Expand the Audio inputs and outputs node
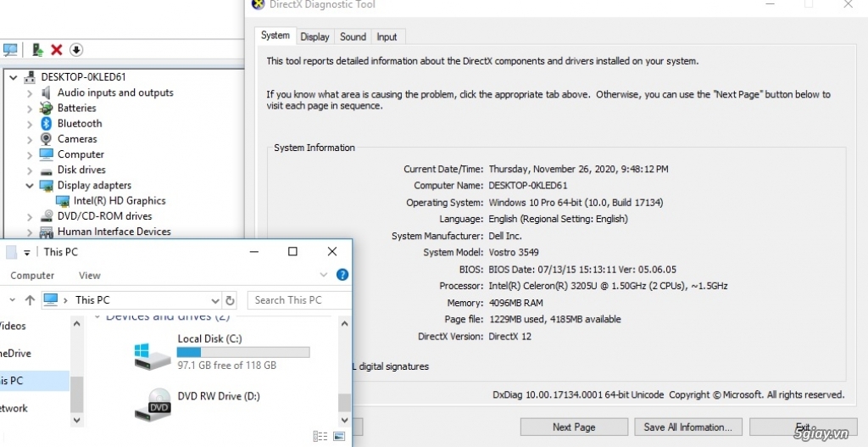The width and height of the screenshot is (868, 447). click(x=30, y=93)
